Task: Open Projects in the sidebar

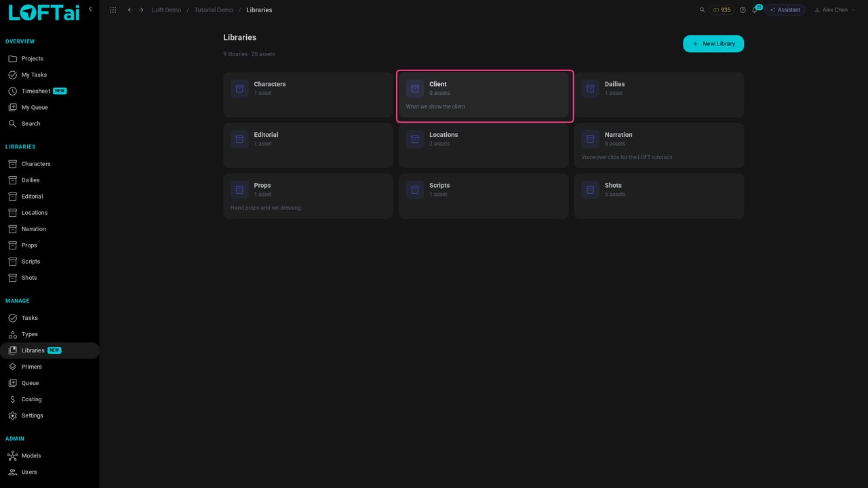Action: 50,59
